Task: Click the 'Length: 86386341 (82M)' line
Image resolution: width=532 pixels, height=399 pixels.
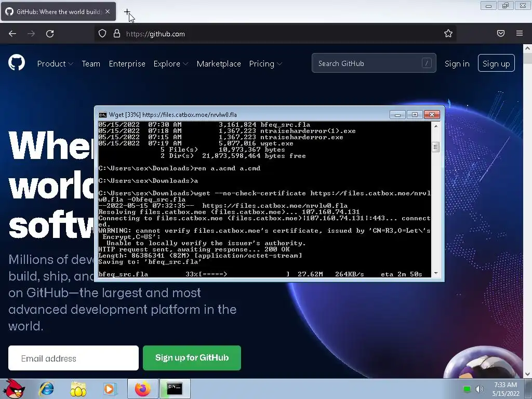Action: coord(200,256)
